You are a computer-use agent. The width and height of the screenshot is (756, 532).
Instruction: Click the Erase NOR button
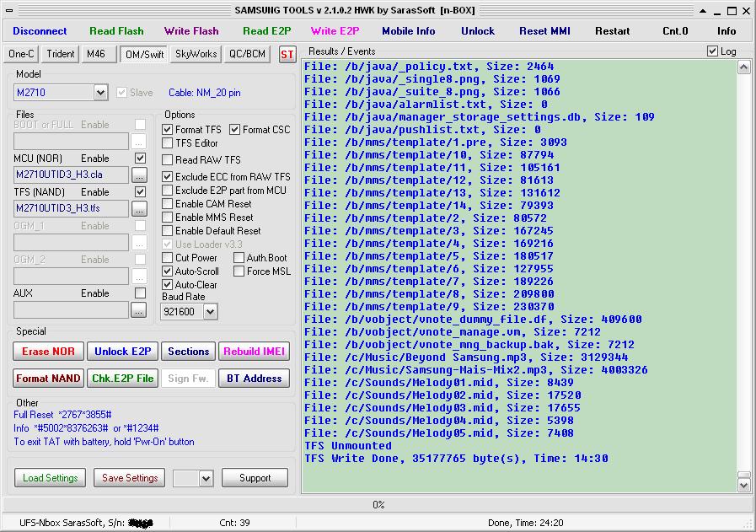pos(48,351)
